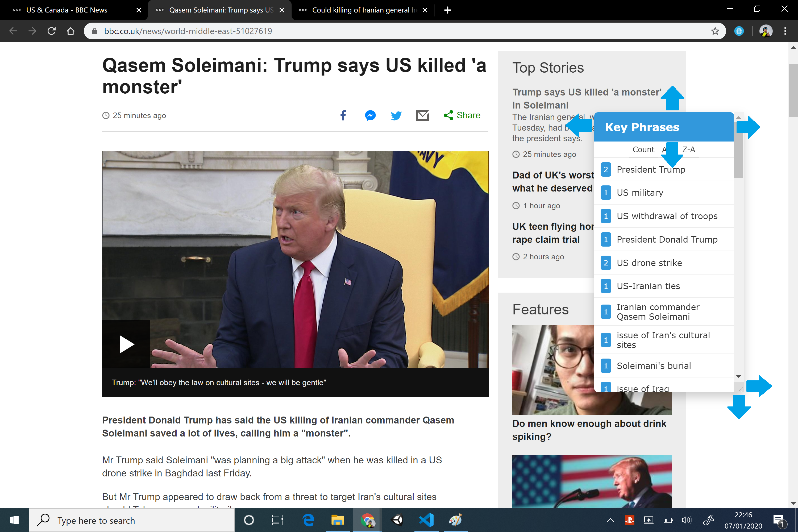Switch to US & Canada BBC News tab
The width and height of the screenshot is (798, 532).
[x=67, y=10]
